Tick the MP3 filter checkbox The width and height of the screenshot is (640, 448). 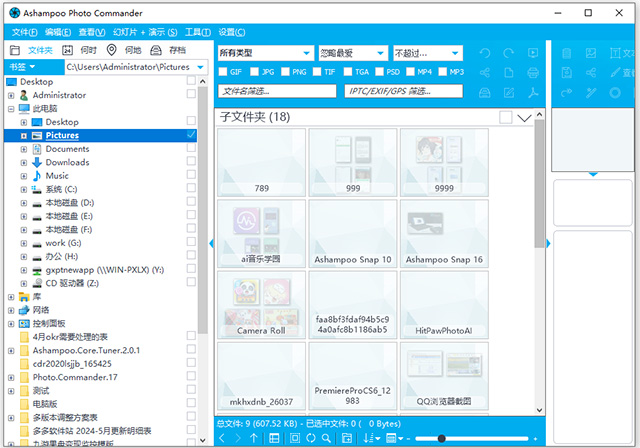pos(442,72)
